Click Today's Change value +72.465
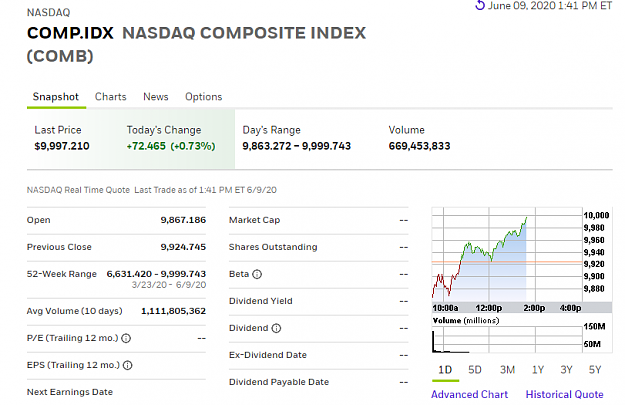The height and width of the screenshot is (405, 625). (146, 146)
